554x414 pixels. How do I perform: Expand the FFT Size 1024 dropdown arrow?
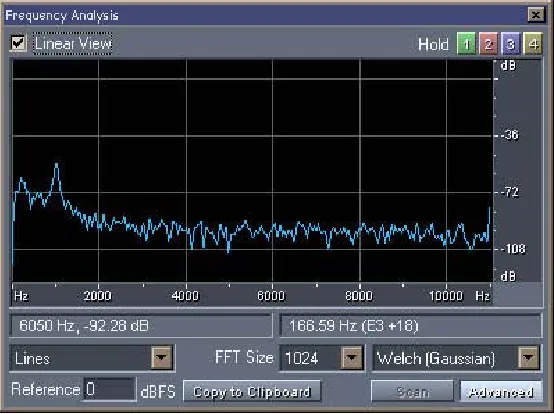(352, 357)
